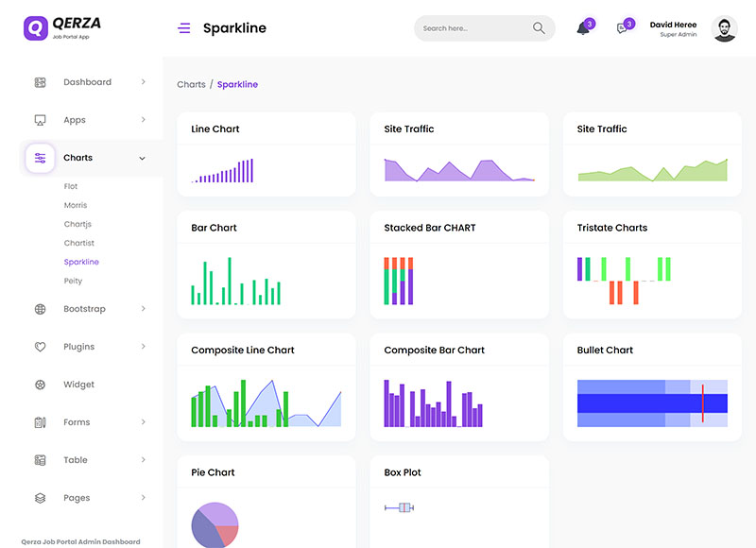Select Chartjs in the Charts submenu
Image resolution: width=756 pixels, height=548 pixels.
click(x=77, y=224)
